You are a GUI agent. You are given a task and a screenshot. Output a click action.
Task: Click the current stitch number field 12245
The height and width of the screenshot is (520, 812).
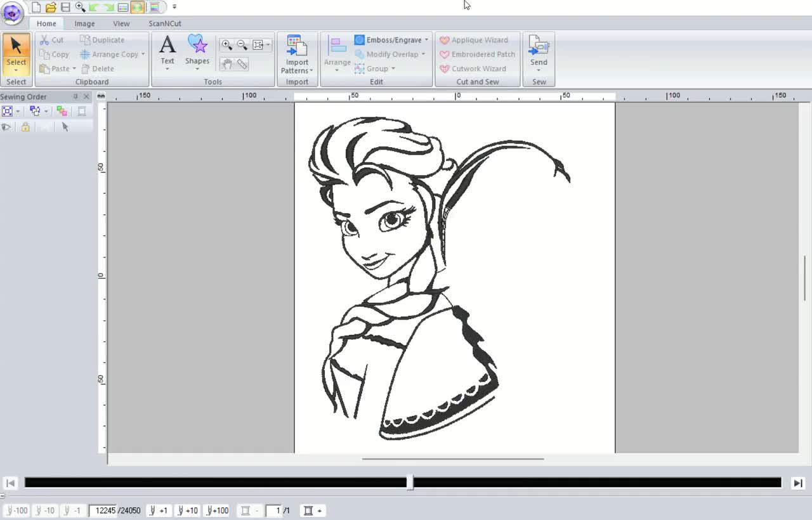point(102,510)
